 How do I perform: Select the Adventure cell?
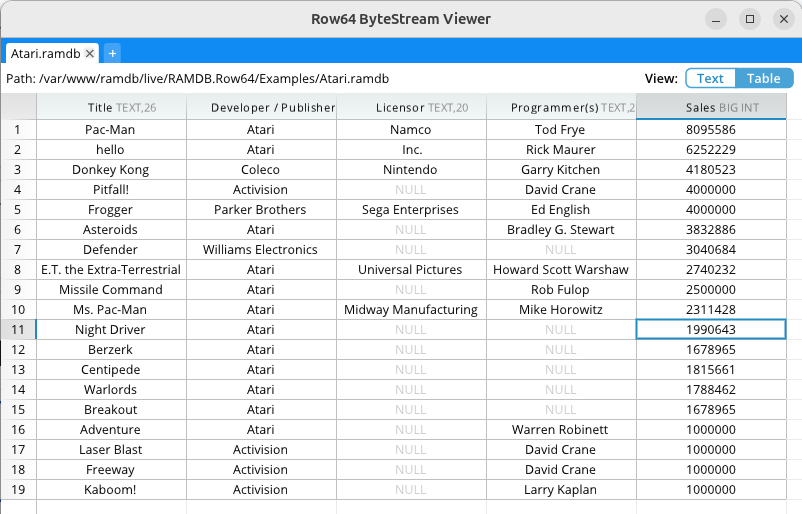pyautogui.click(x=112, y=429)
